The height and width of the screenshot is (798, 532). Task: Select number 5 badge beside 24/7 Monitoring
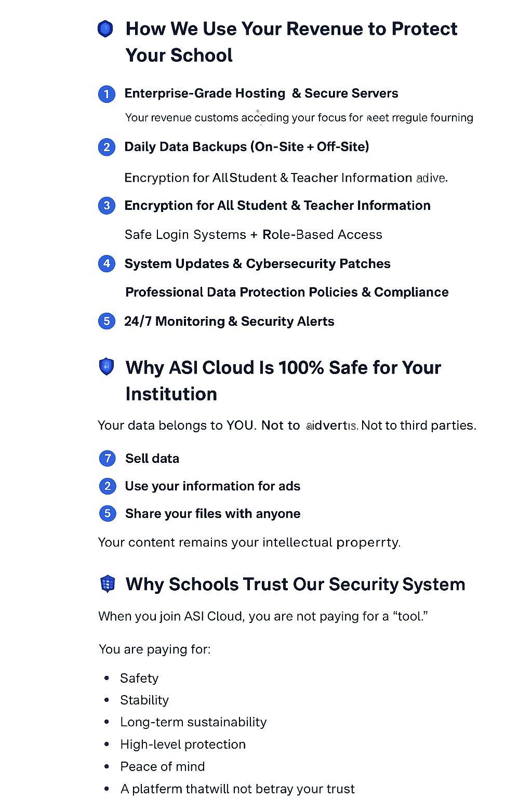(107, 322)
